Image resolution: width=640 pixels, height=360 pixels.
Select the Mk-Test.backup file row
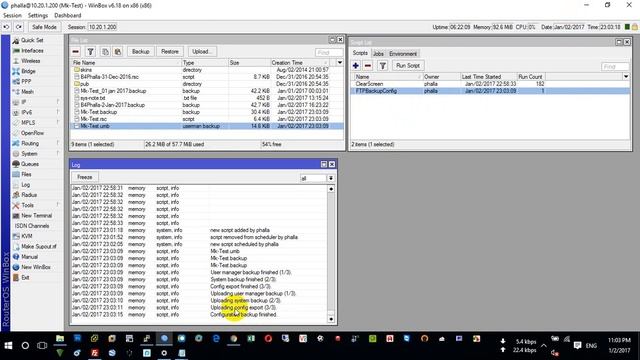(207, 112)
